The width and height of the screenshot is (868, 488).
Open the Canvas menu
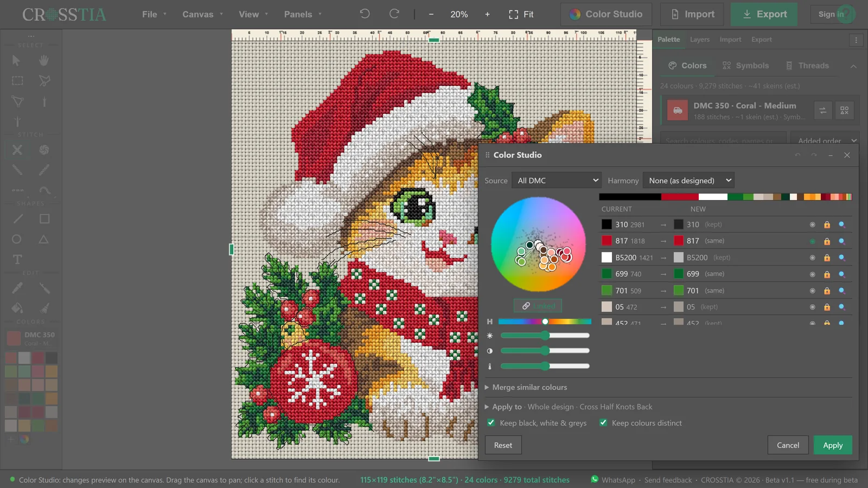point(202,15)
